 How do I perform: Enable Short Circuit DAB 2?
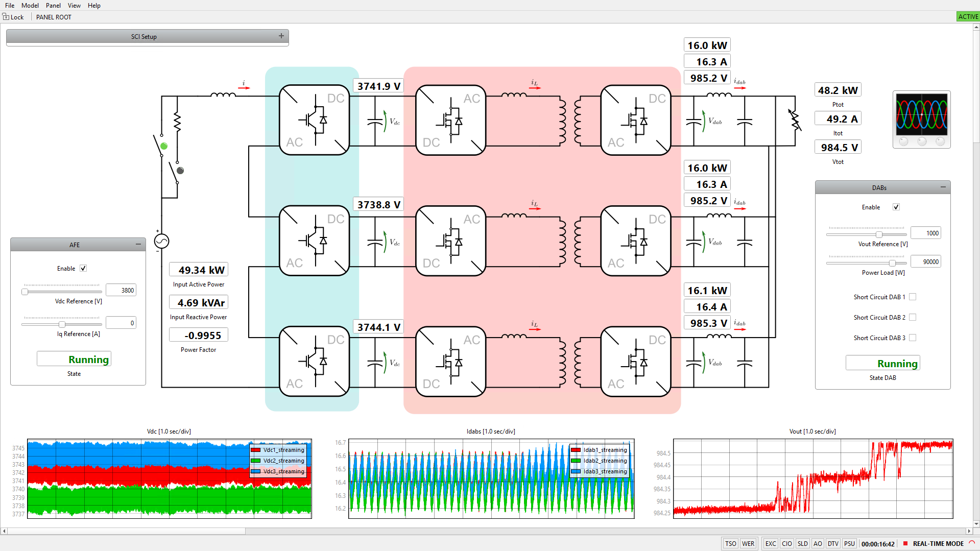(913, 318)
